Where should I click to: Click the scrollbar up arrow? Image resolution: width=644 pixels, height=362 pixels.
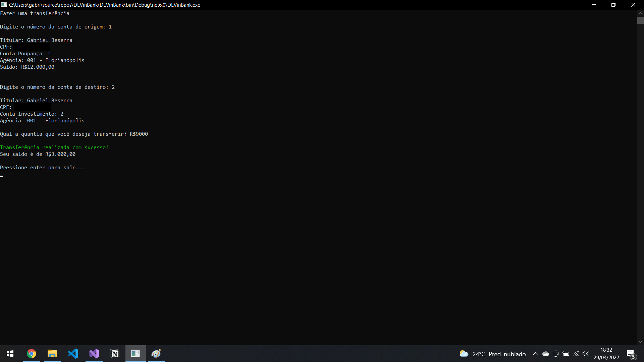pyautogui.click(x=641, y=13)
